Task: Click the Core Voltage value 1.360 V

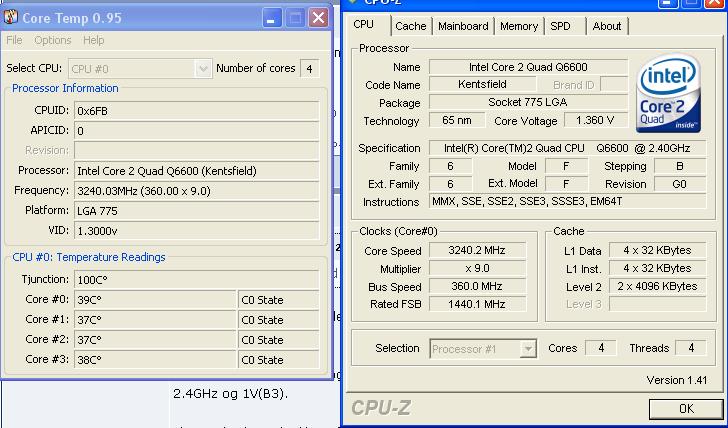Action: (596, 120)
